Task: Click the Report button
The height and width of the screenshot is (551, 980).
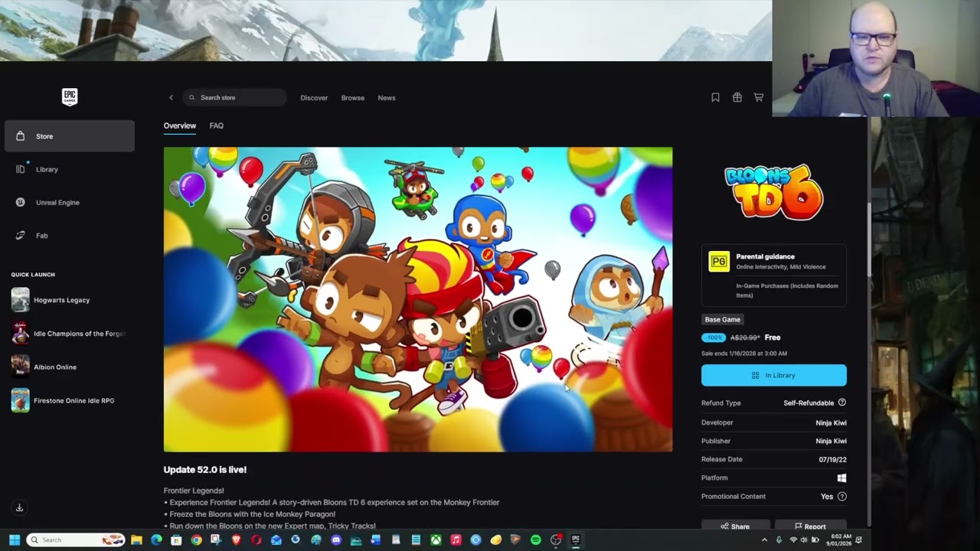Action: pos(811,526)
